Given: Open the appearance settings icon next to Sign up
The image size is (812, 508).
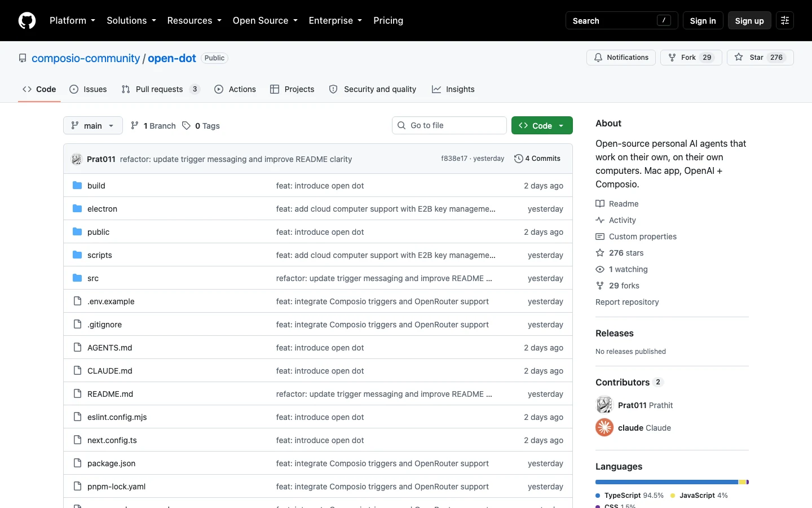Looking at the screenshot, I should pos(785,20).
